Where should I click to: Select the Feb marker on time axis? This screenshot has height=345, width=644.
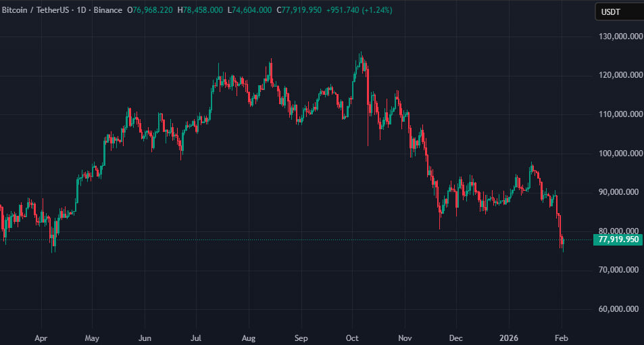point(562,336)
